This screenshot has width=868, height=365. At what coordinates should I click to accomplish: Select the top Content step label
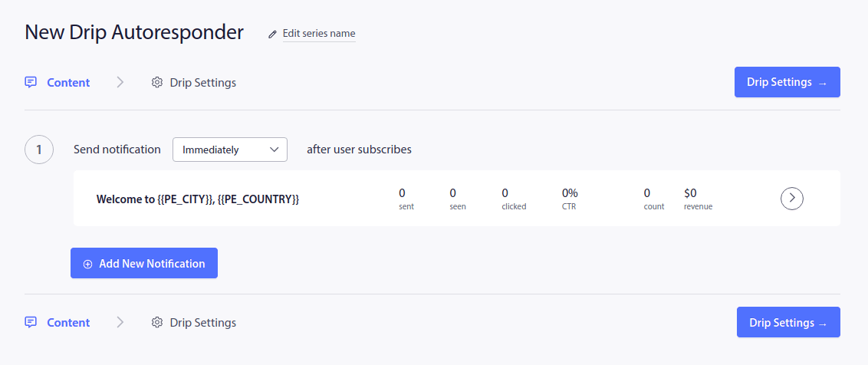(68, 83)
